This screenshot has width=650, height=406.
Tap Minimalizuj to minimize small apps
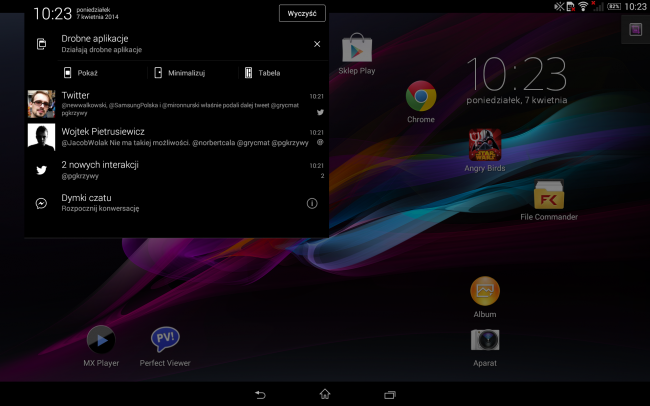click(x=180, y=73)
